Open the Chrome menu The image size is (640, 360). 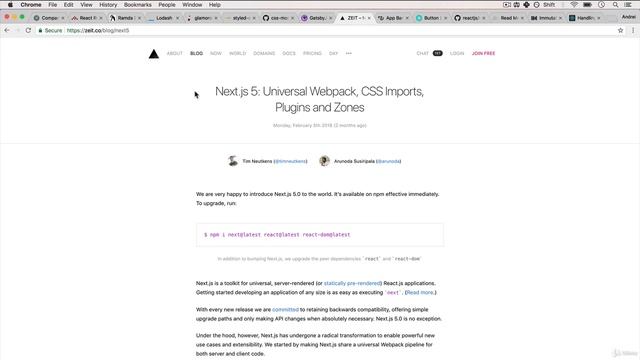click(x=31, y=5)
